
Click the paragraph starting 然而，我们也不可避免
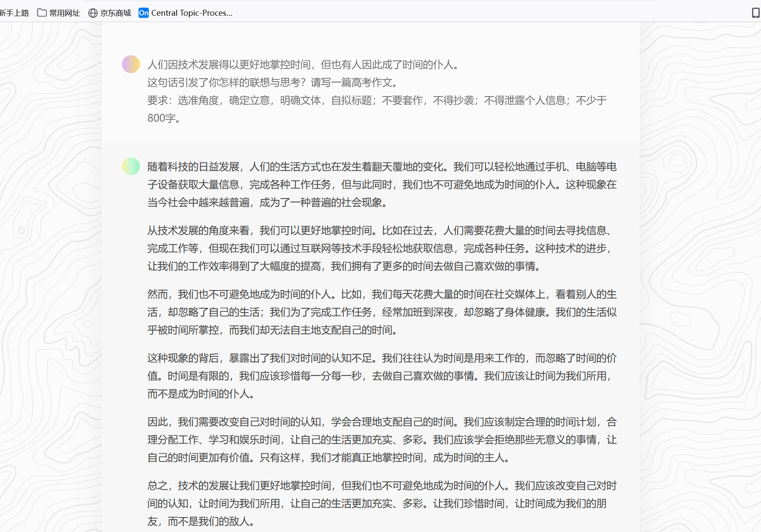382,312
